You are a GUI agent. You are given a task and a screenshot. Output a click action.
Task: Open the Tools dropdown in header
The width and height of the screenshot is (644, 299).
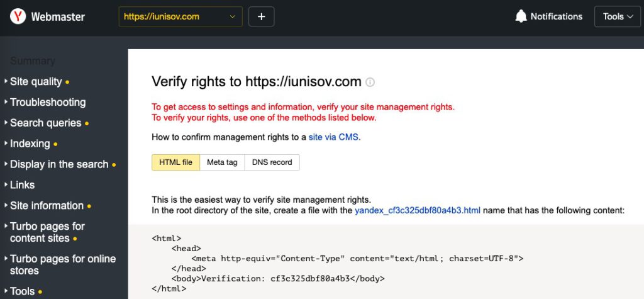pos(618,16)
